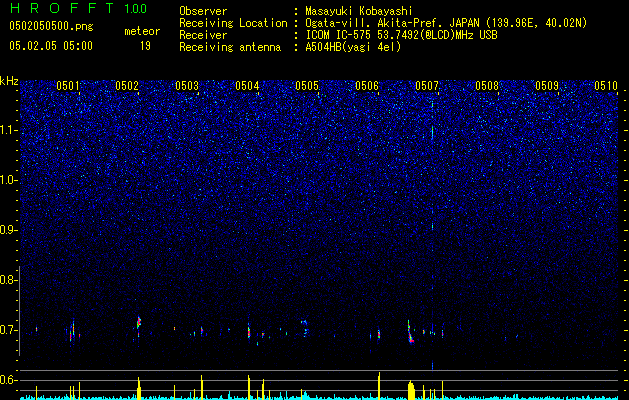629x400 pixels.
Task: Click the 1.0 kHz frequency tick label
Action: pyautogui.click(x=8, y=180)
